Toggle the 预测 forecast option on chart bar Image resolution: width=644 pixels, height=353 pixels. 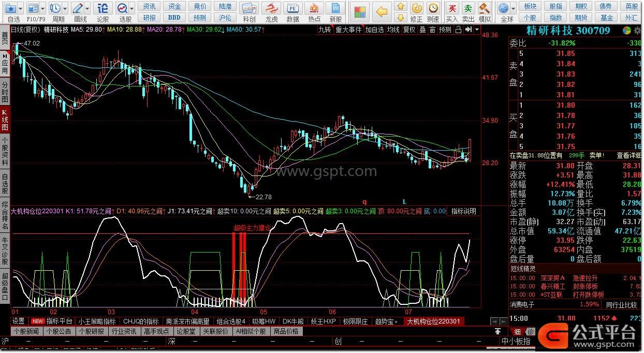[x=445, y=30]
